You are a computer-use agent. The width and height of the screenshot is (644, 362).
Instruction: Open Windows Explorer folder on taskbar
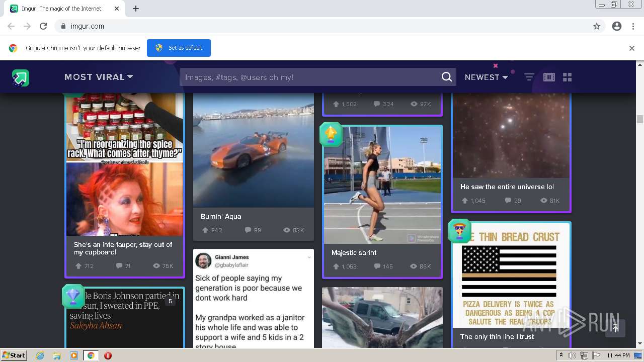coord(57,355)
